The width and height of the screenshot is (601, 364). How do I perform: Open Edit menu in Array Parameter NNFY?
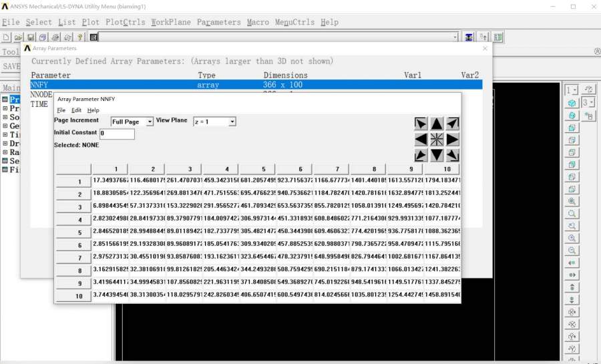point(76,110)
